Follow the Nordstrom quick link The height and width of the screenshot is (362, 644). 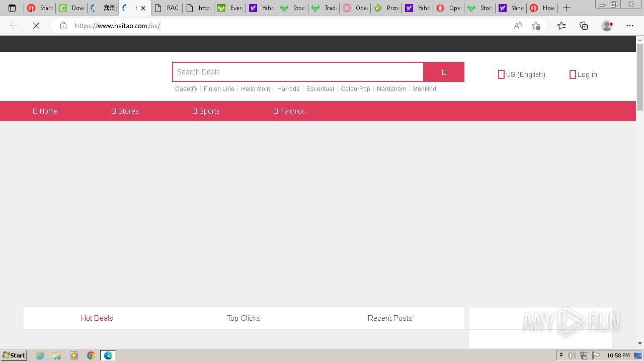click(x=391, y=89)
